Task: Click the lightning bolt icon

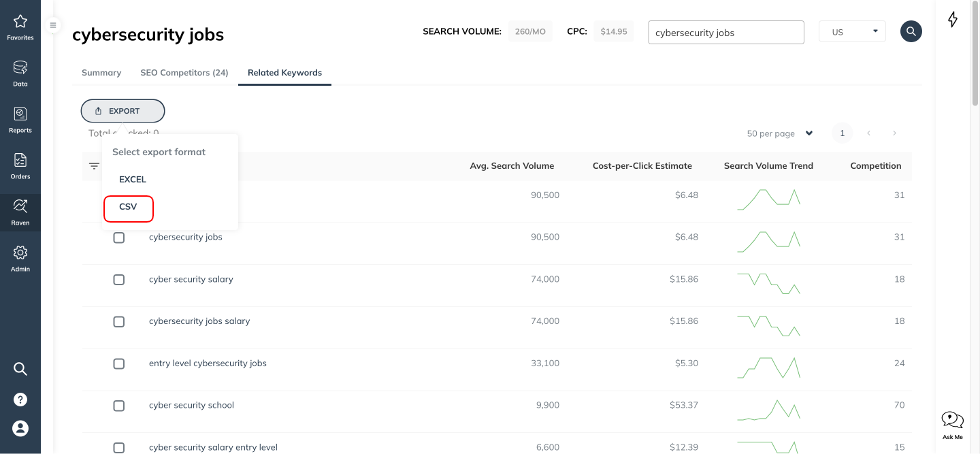Action: [x=953, y=20]
